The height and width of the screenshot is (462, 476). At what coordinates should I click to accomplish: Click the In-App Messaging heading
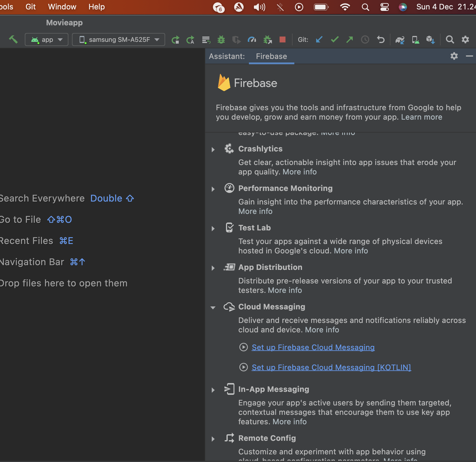pos(274,389)
